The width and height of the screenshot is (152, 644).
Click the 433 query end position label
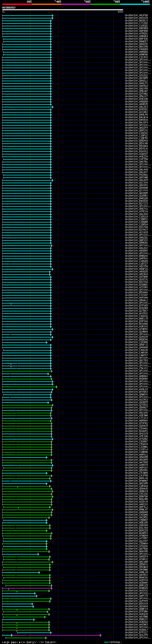coord(120,12)
